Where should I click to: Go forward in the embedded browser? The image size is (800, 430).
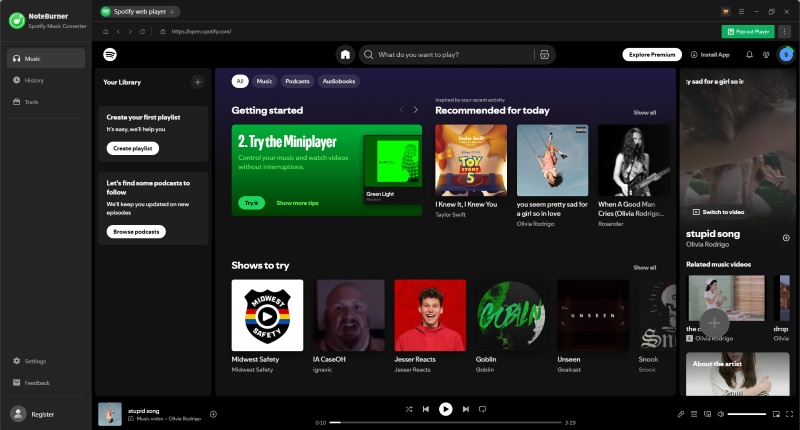coord(130,32)
